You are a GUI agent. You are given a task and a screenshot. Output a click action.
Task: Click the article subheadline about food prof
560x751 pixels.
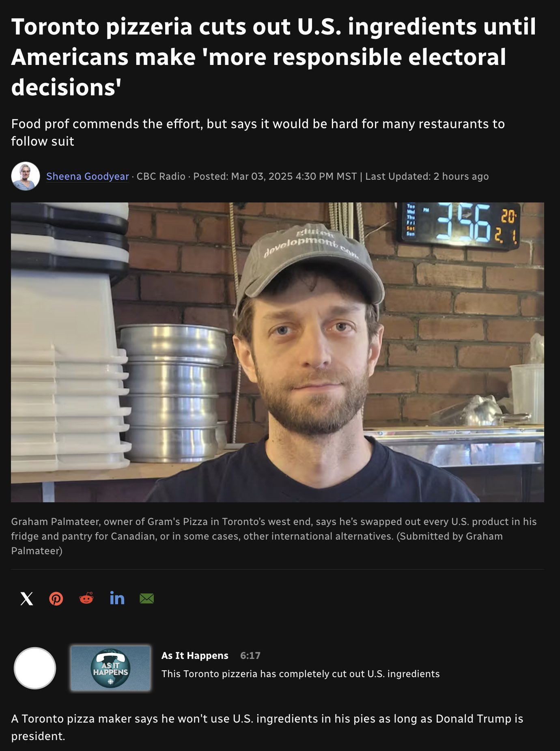258,132
